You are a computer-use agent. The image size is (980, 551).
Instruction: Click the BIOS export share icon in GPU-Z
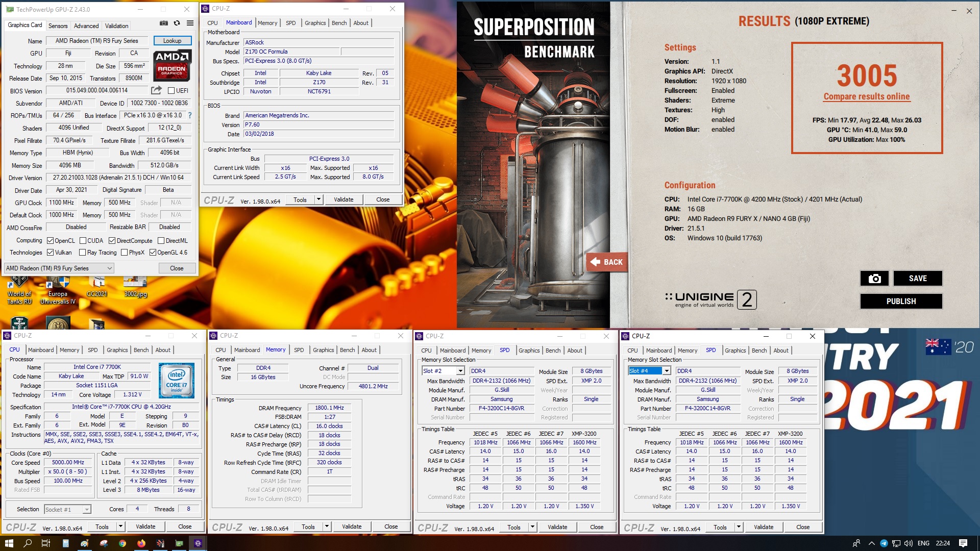156,90
